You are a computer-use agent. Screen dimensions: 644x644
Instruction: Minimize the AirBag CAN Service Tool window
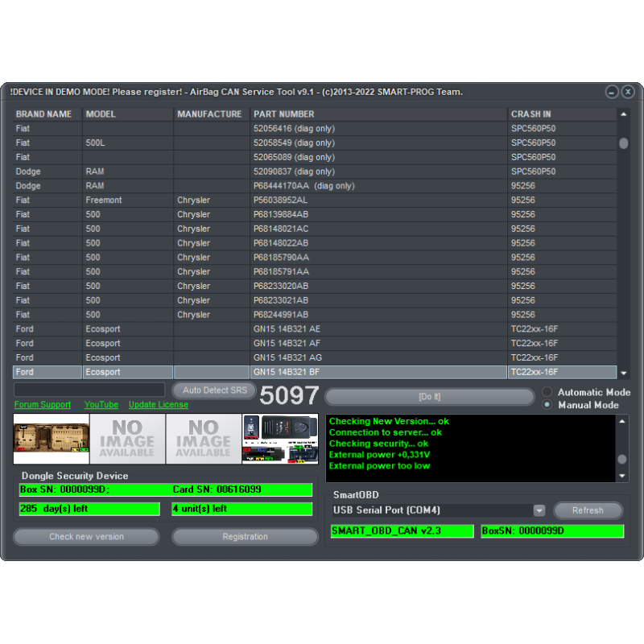[612, 92]
